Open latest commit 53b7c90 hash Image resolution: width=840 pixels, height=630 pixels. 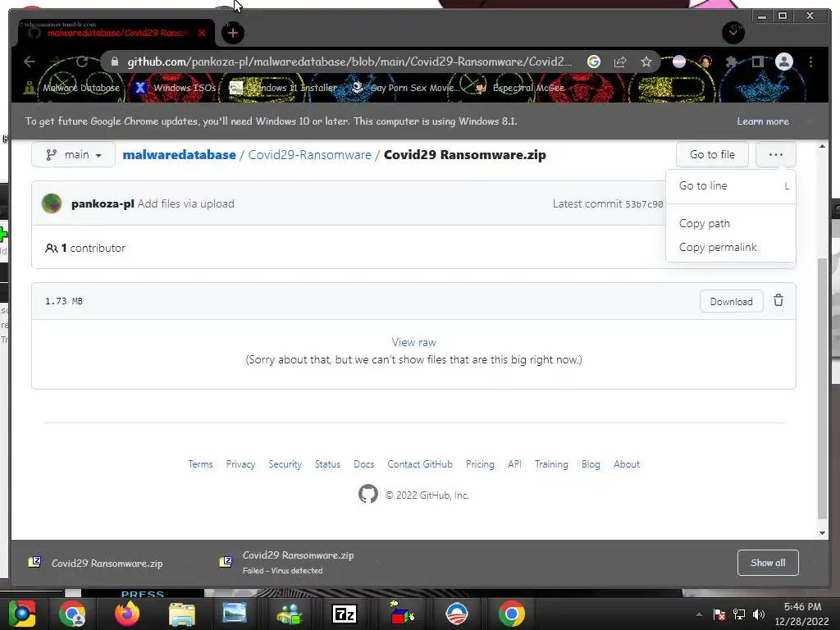(x=644, y=204)
